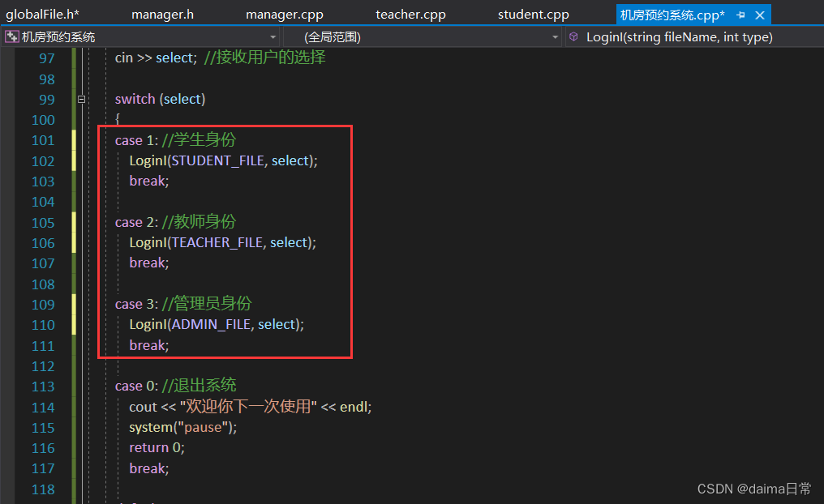Click the cube icon beside LoginI function

coord(573,36)
